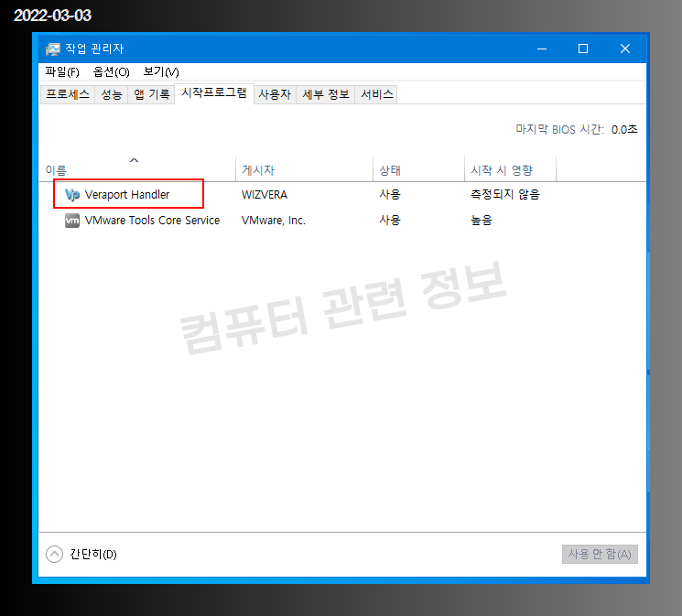The width and height of the screenshot is (682, 616).
Task: Click the 간단히(D) text link
Action: [x=93, y=554]
